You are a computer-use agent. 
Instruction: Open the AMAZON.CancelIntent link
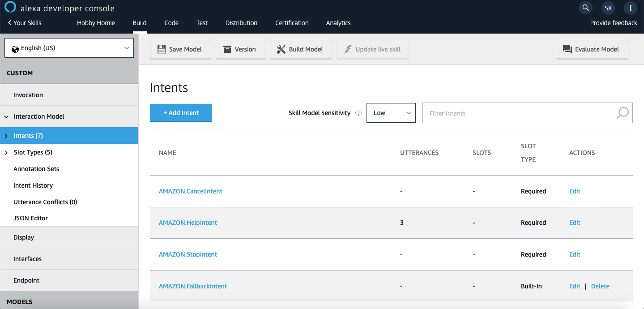point(191,191)
